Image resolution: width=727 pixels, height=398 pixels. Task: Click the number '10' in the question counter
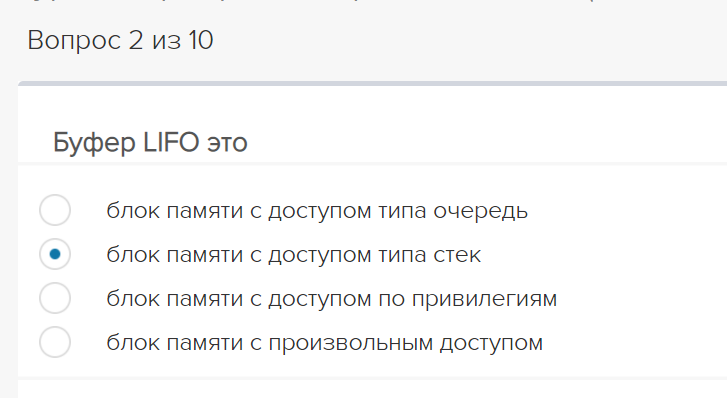point(201,40)
